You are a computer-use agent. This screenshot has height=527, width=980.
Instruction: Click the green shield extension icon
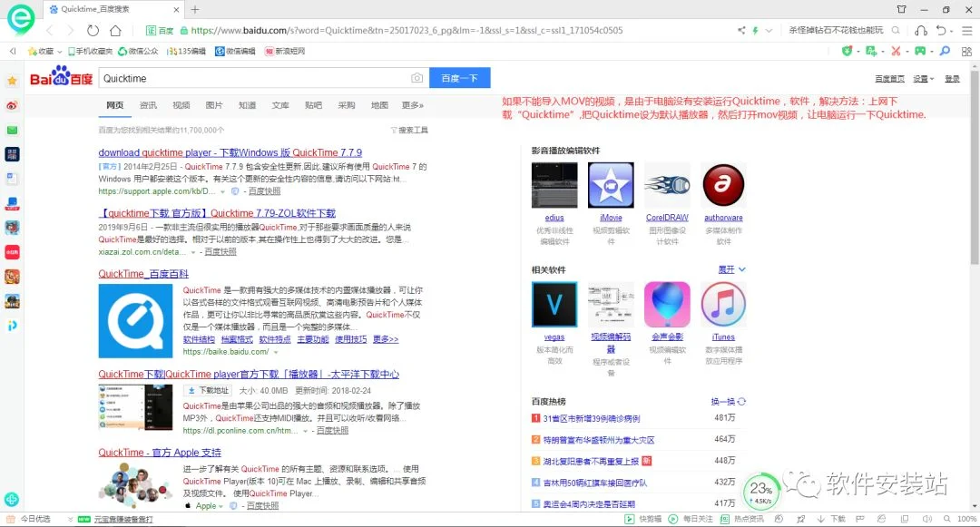[847, 51]
